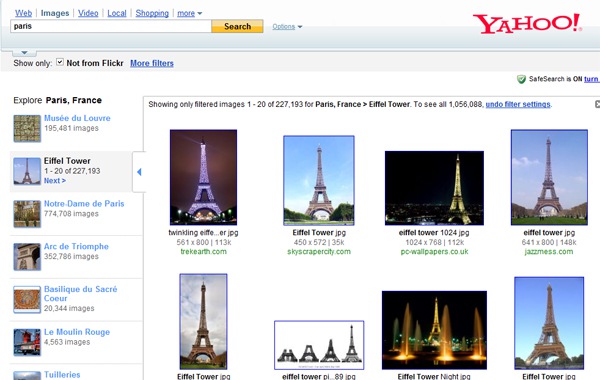Switch to the Web search tab
The image size is (600, 380).
click(23, 13)
